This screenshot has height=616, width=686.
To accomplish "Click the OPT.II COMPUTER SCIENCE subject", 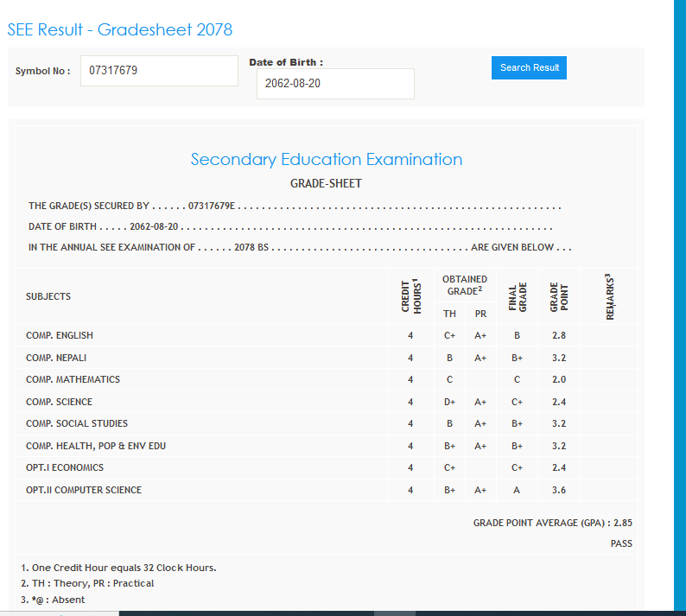I will tap(84, 490).
